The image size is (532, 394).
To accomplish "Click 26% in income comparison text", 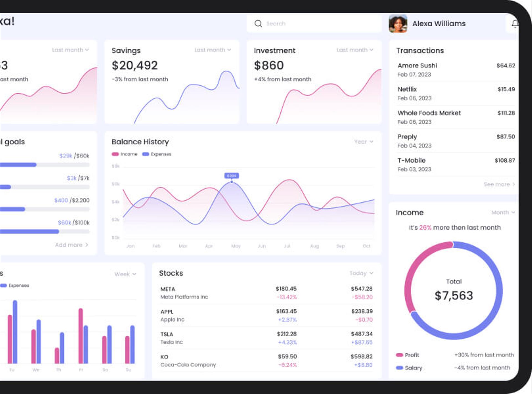I will pyautogui.click(x=425, y=227).
